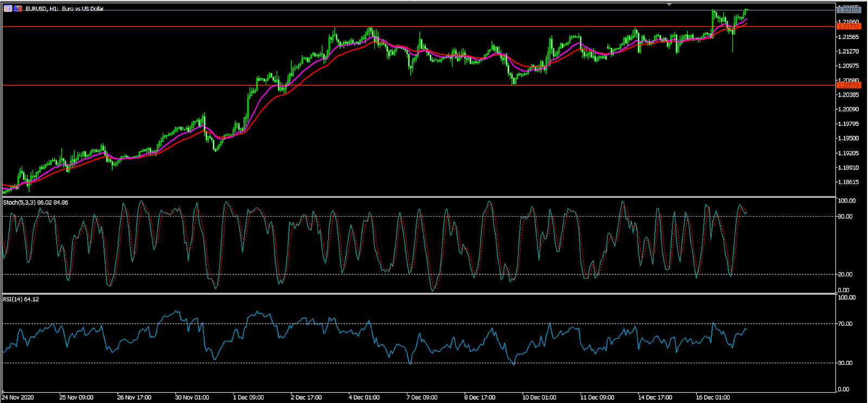Click the Stochastic 80.00 level label
The height and width of the screenshot is (403, 868).
845,217
